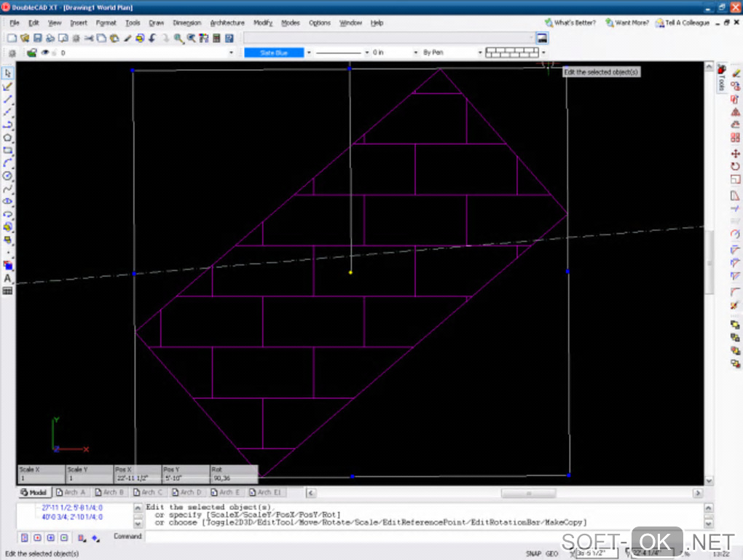This screenshot has height=560, width=743.
Task: Expand the By Pen dropdown
Action: coord(480,52)
